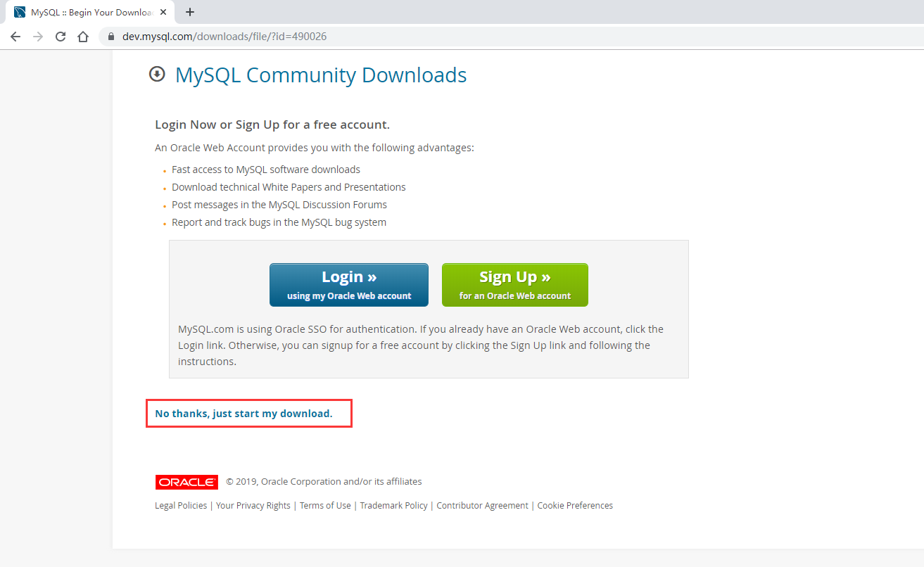Click the Oracle Web Account advantages sentence
This screenshot has width=924, height=567.
[315, 148]
